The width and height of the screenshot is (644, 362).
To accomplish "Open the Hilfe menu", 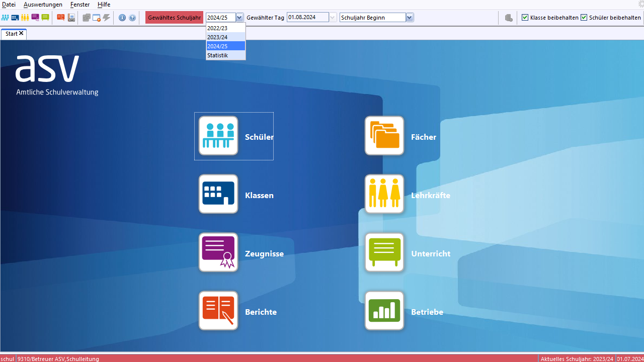I will (x=104, y=5).
